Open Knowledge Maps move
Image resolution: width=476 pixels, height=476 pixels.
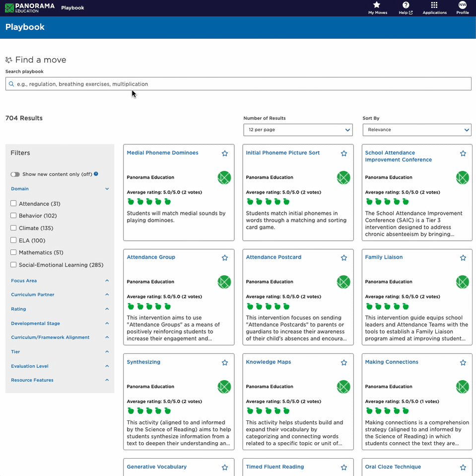pyautogui.click(x=269, y=362)
